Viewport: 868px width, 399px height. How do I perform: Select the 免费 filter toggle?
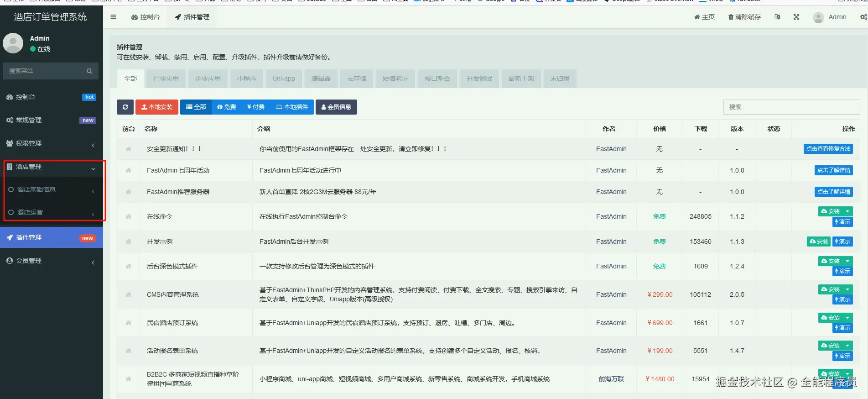227,107
